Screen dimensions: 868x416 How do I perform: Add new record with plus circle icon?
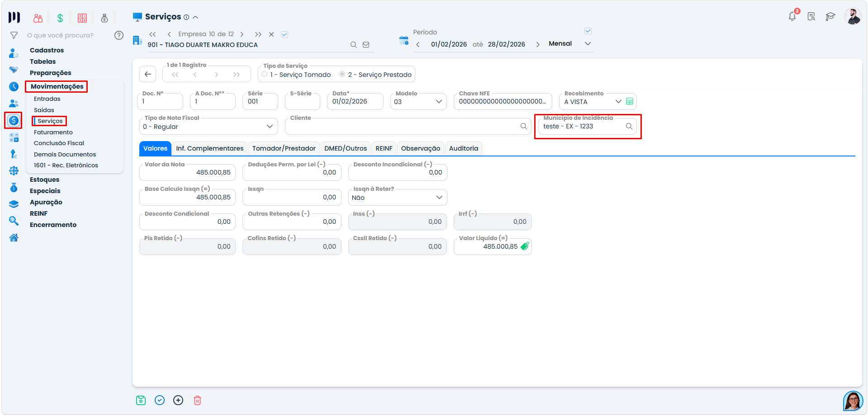178,400
